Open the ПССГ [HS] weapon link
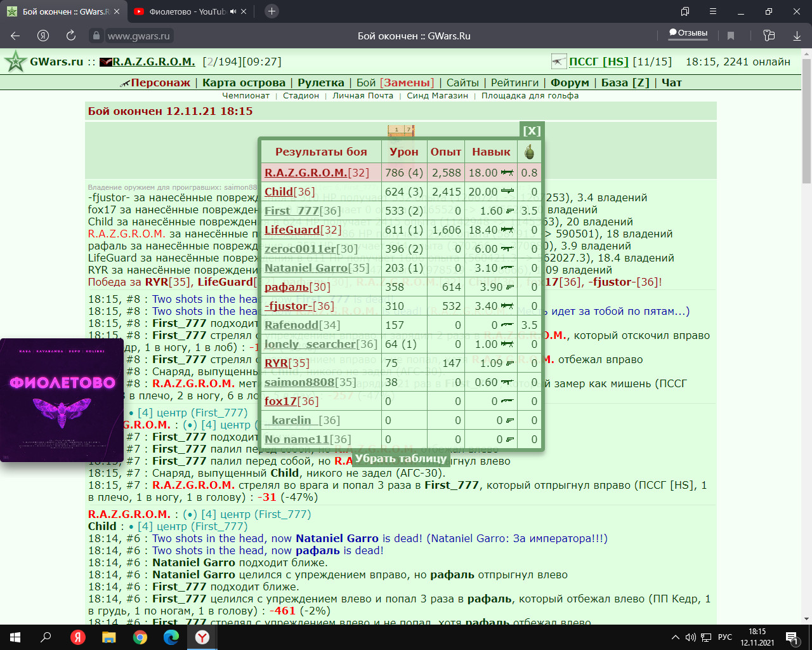Image resolution: width=812 pixels, height=650 pixels. [x=599, y=62]
